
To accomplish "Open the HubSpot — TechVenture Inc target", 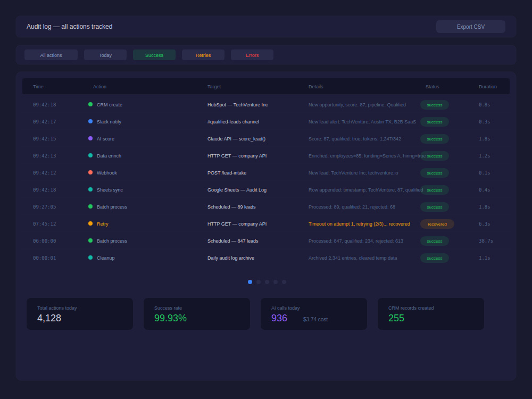I will [x=237, y=104].
